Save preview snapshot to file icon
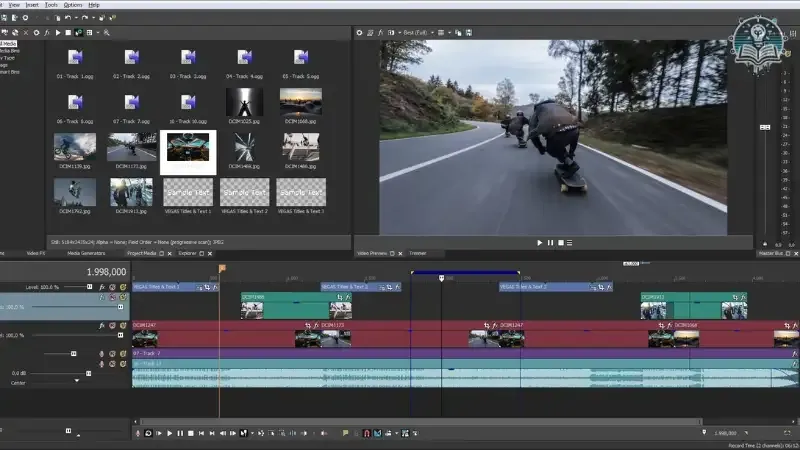Image resolution: width=800 pixels, height=450 pixels. click(468, 33)
